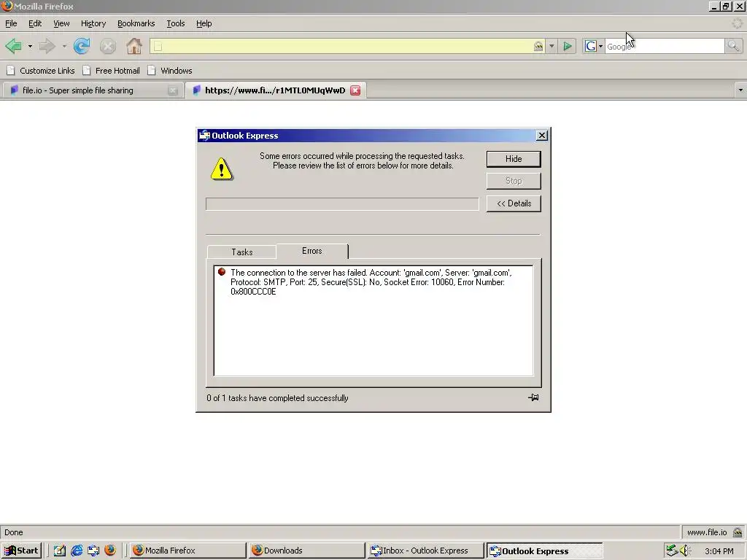Click the Outlook Express title bar icon
This screenshot has width=747, height=560.
[205, 136]
